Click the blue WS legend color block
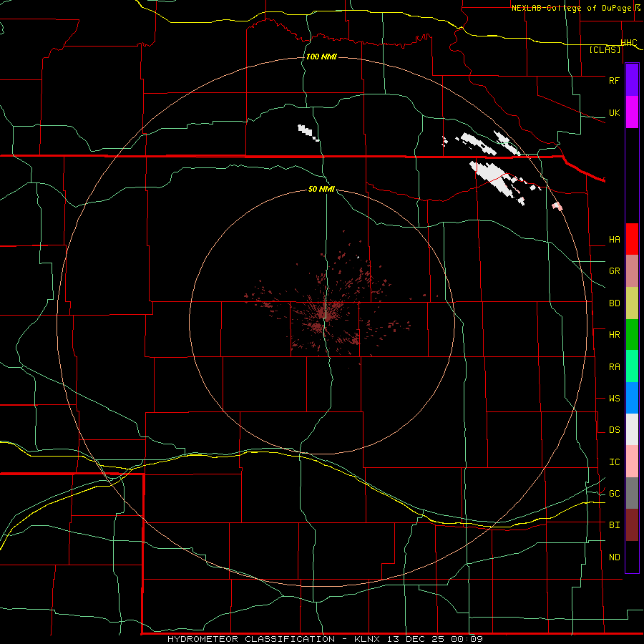Image resolution: width=644 pixels, height=644 pixels. (632, 398)
